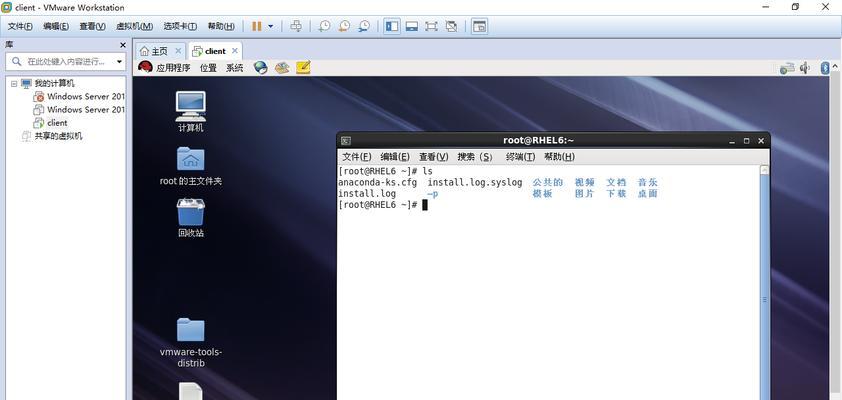Open the 计算机 desktop icon

coord(191,112)
